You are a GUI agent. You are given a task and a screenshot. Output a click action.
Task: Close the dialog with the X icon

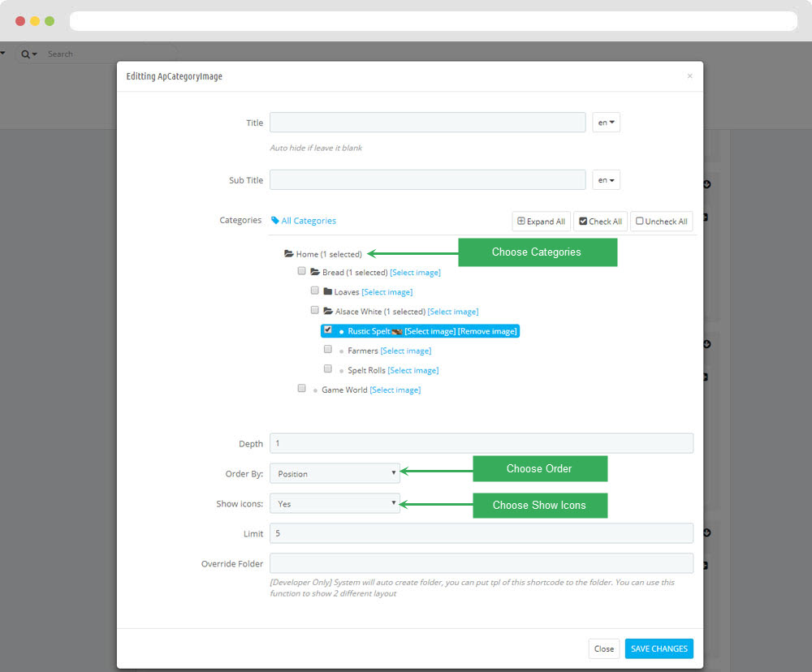(689, 76)
